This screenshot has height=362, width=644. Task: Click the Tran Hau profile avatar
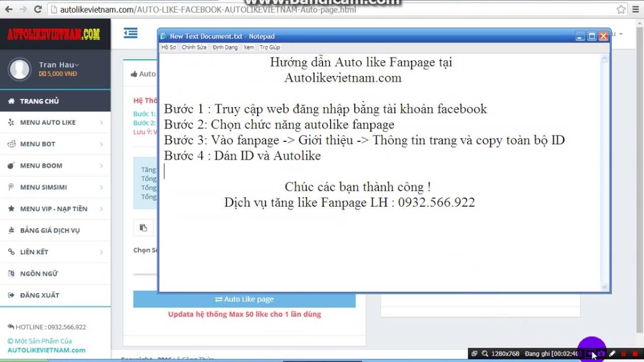click(x=20, y=69)
